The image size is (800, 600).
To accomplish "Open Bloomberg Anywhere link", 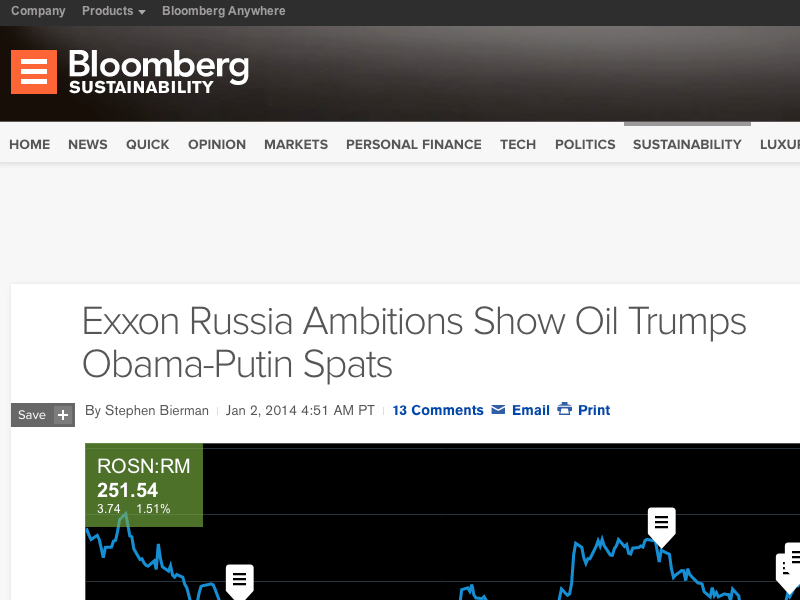I will pyautogui.click(x=223, y=11).
